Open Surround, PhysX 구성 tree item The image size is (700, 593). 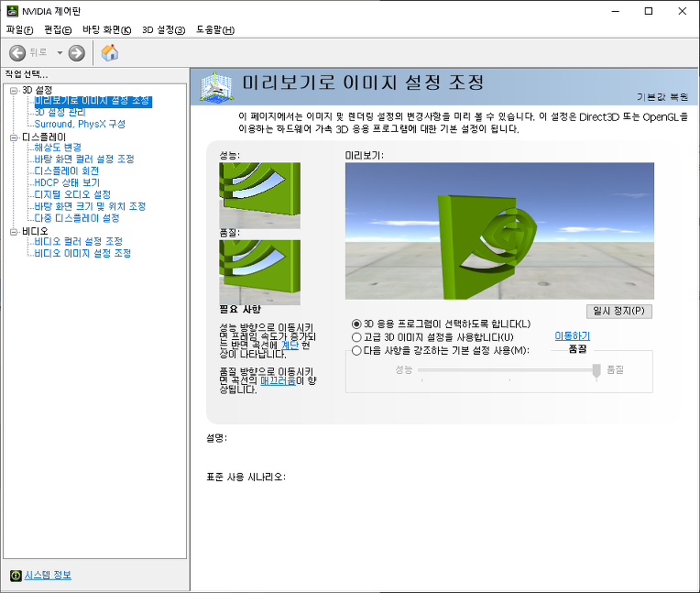tap(80, 124)
